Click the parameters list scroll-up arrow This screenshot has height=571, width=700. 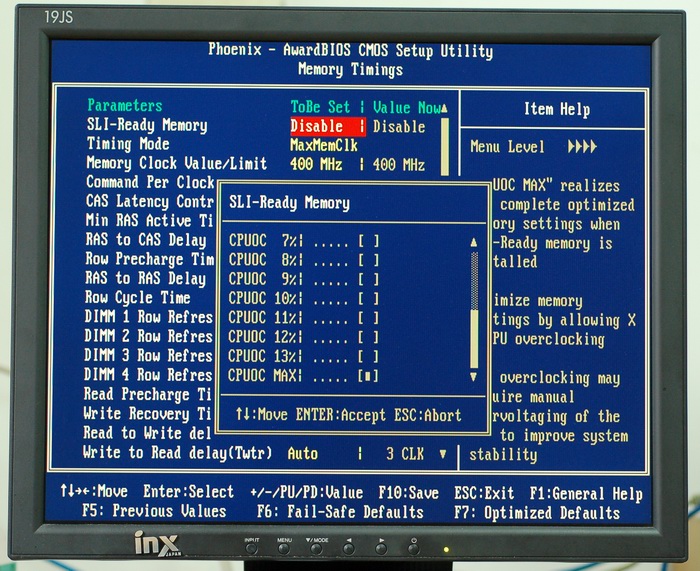click(444, 108)
